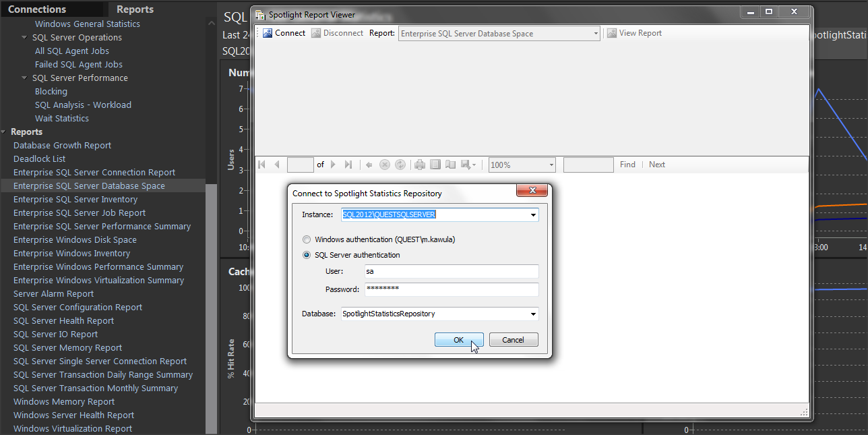The height and width of the screenshot is (435, 868).
Task: Click the Disconnect icon in toolbar
Action: tap(316, 33)
